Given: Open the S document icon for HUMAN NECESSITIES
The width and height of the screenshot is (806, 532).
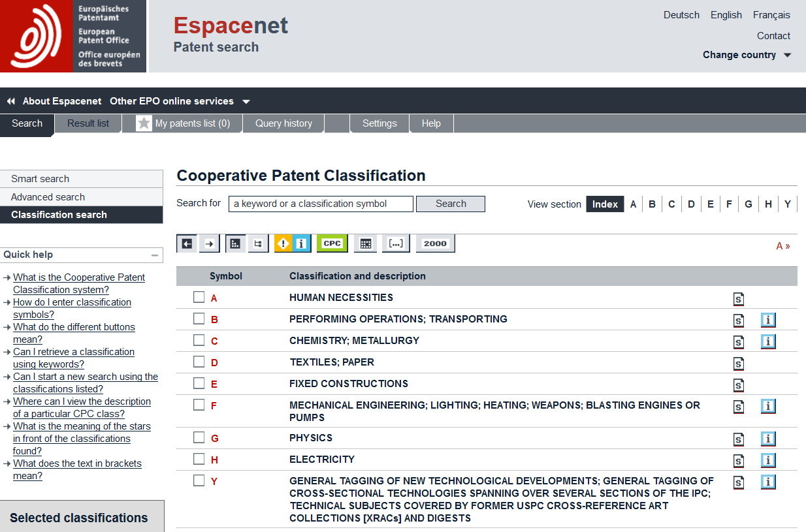Looking at the screenshot, I should pyautogui.click(x=738, y=299).
